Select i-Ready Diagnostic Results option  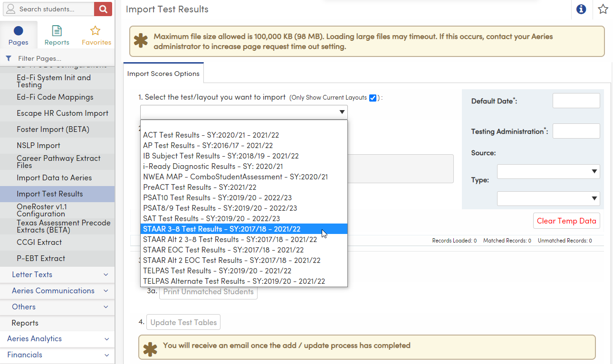244,166
